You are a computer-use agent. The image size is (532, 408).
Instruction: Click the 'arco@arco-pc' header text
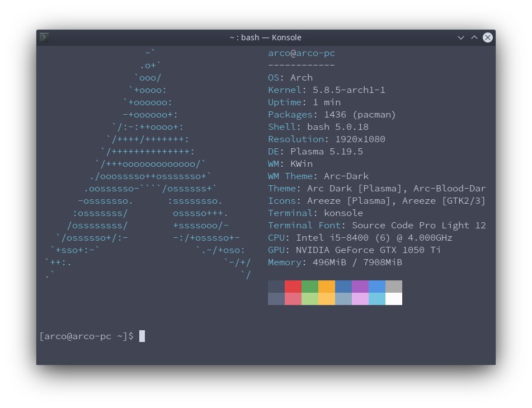[x=302, y=53]
